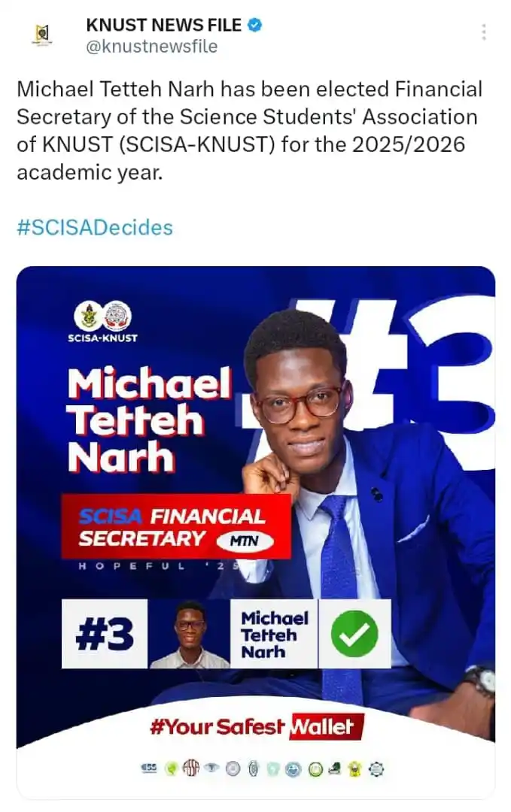
Task: Open the @knustnewsfile handle
Action: (152, 47)
